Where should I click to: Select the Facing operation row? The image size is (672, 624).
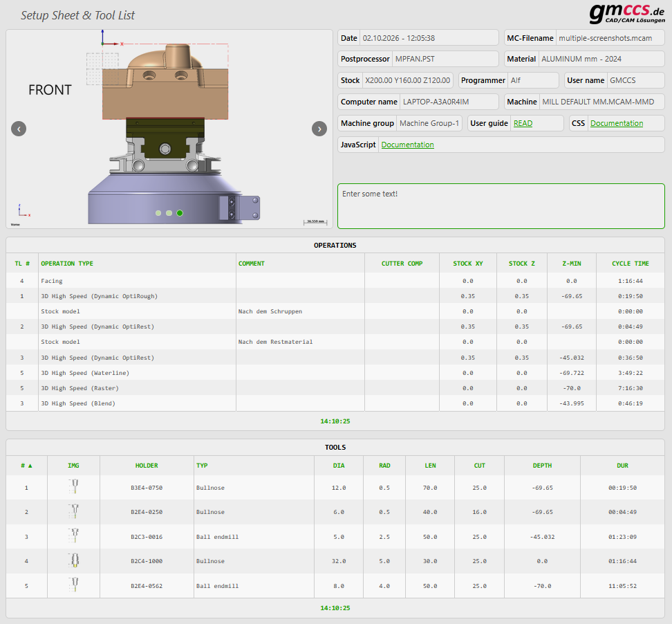[x=335, y=281]
